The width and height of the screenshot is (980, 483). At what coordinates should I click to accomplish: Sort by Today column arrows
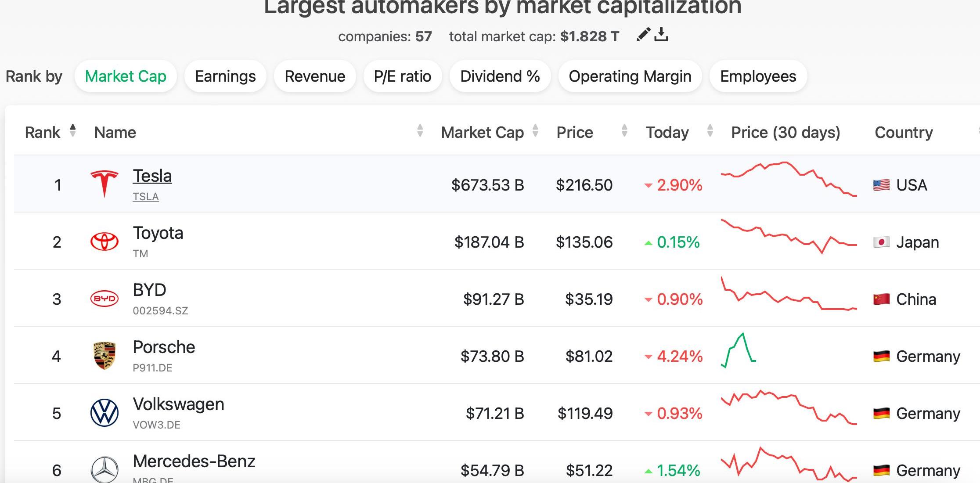[x=710, y=130]
